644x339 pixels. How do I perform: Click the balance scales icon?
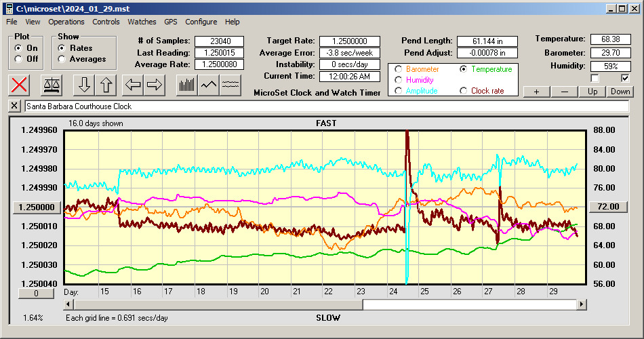point(52,85)
